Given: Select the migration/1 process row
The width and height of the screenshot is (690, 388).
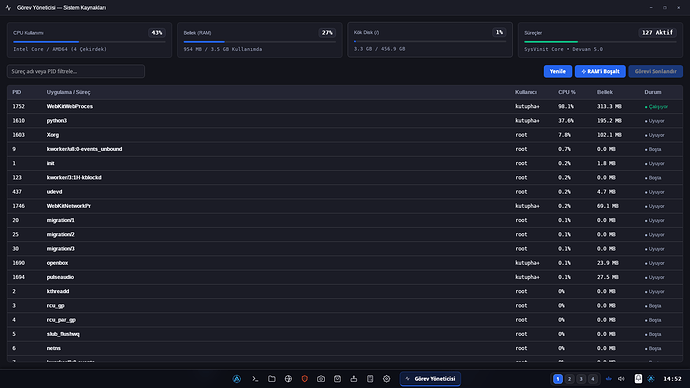Looking at the screenshot, I should tap(345, 220).
